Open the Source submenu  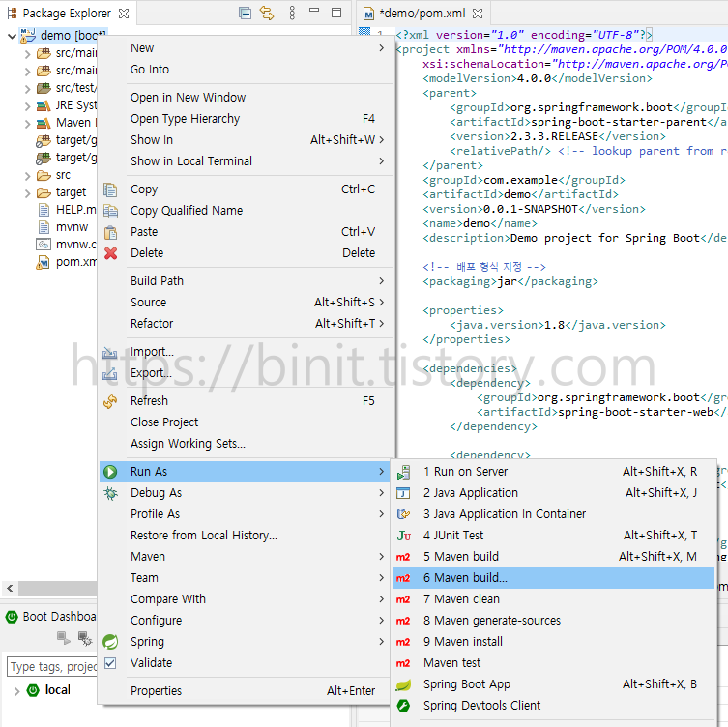[246, 303]
